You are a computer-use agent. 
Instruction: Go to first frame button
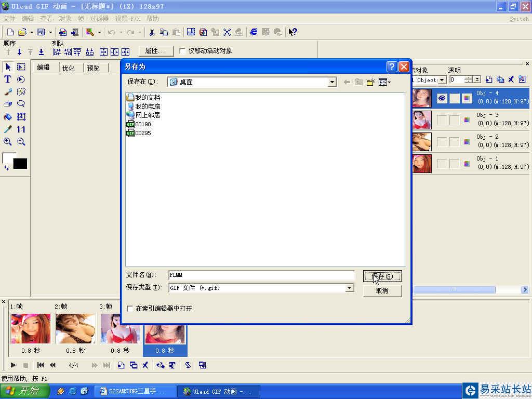click(x=41, y=365)
